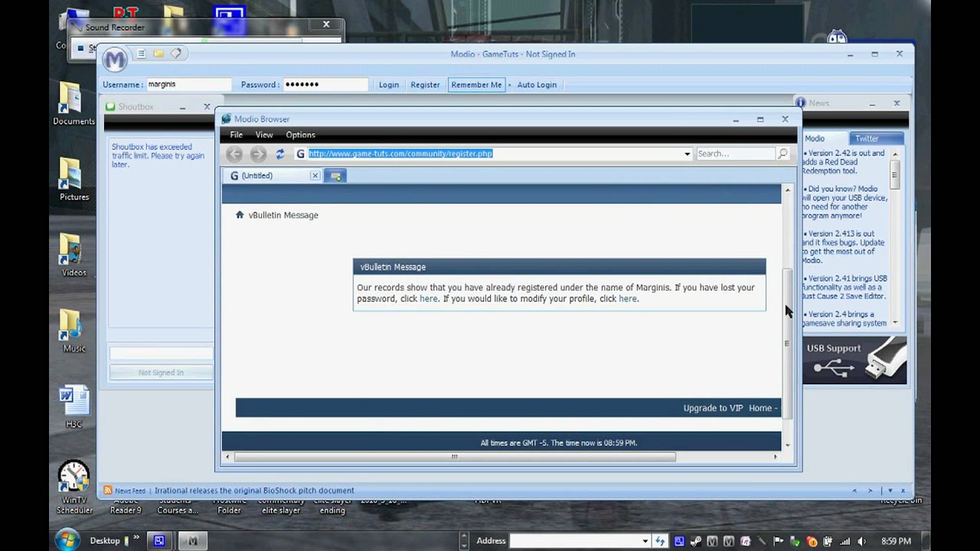This screenshot has width=980, height=551.
Task: Click the home icon beside vBulletin Message
Action: coord(240,215)
